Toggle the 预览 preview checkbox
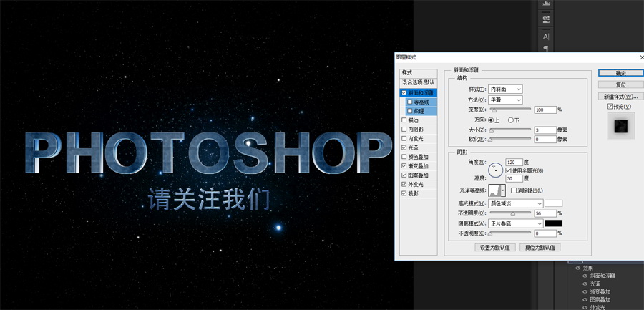The height and width of the screenshot is (310, 644). click(x=610, y=107)
